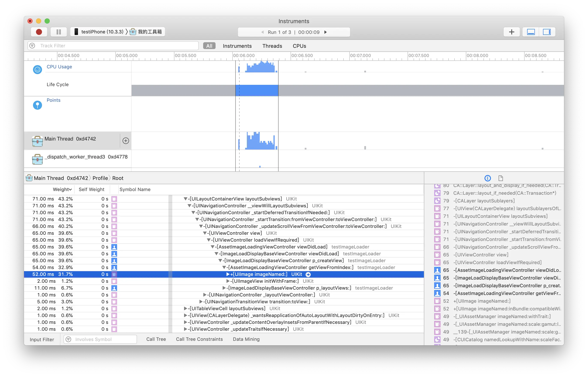This screenshot has height=377, width=588.
Task: Select the All filter toggle
Action: [209, 46]
